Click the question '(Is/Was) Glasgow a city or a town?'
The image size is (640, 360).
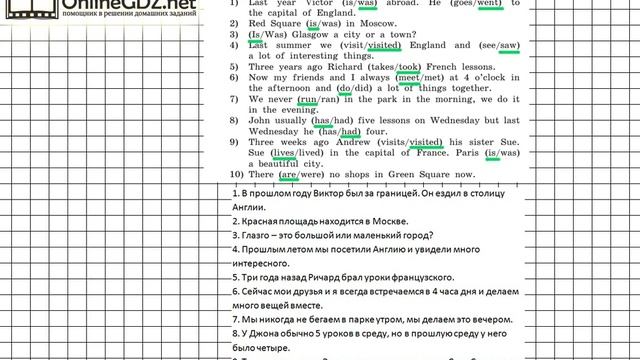coord(332,34)
